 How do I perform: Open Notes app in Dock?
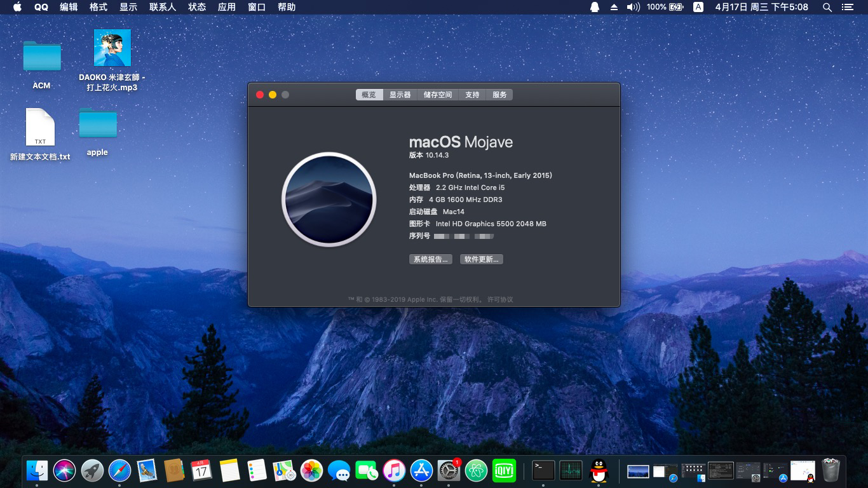click(229, 471)
